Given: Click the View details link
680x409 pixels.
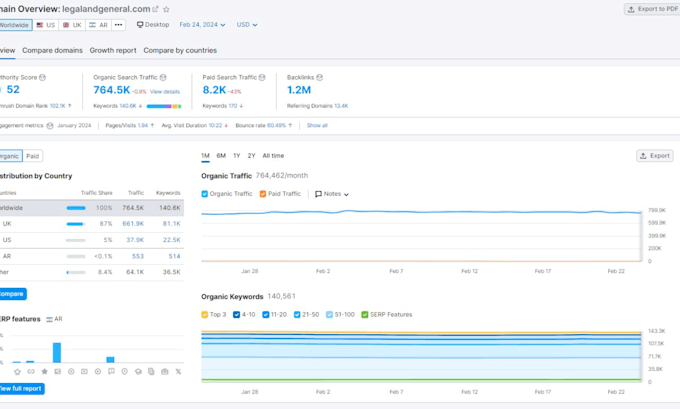Looking at the screenshot, I should click(x=165, y=92).
